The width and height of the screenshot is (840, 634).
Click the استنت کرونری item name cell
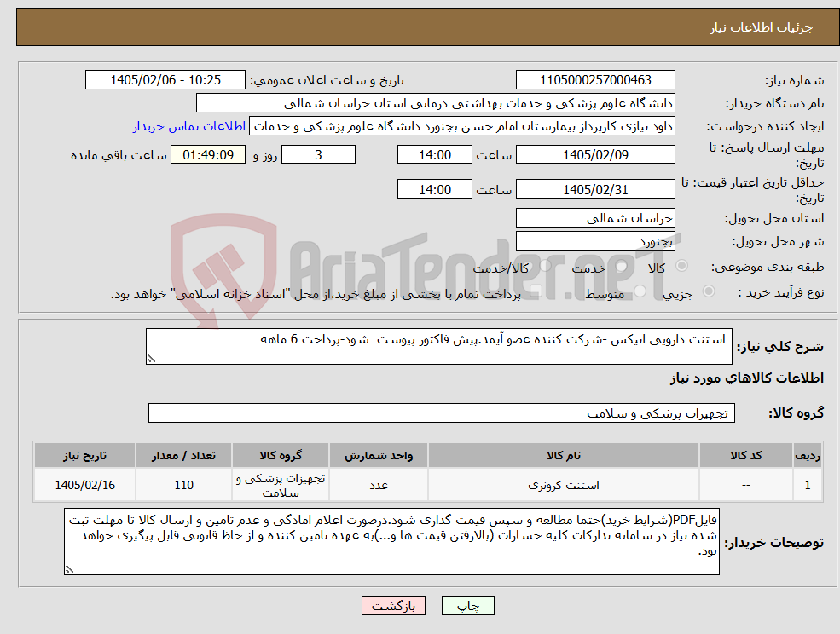click(563, 485)
